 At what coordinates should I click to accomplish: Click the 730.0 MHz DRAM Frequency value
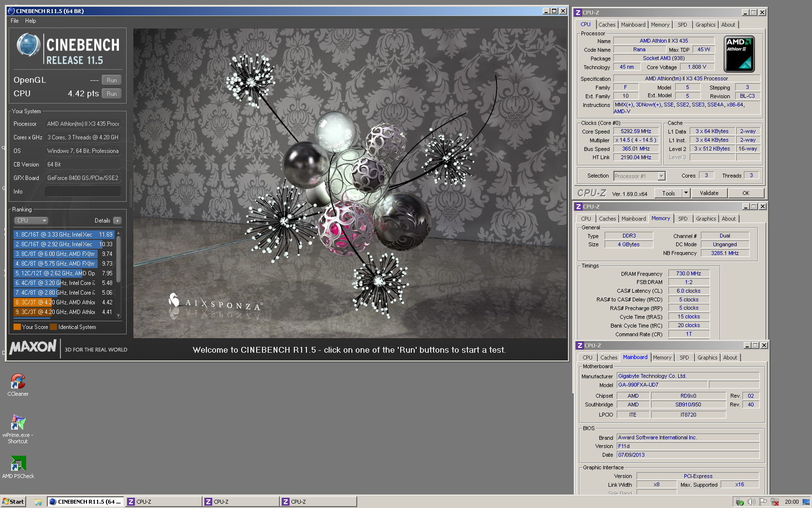coord(688,274)
